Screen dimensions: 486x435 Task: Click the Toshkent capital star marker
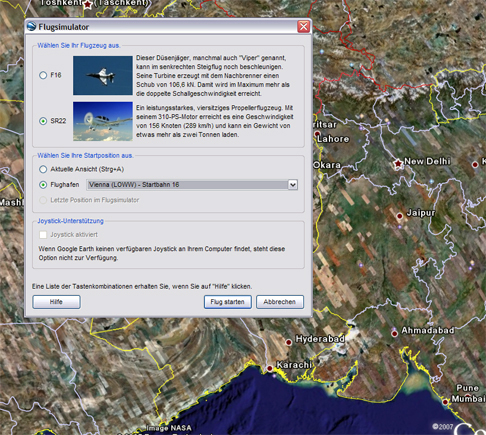coord(87,4)
